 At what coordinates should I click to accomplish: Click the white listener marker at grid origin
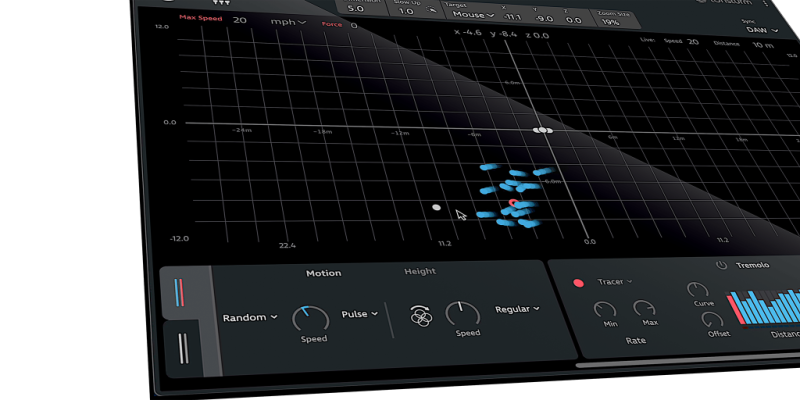pos(543,131)
